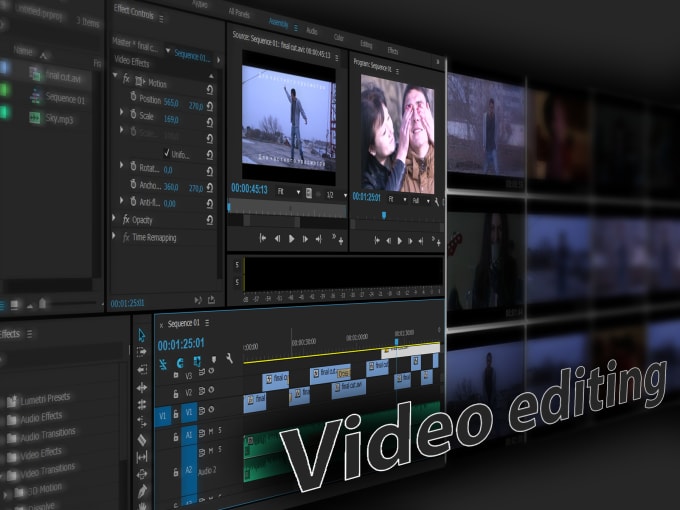This screenshot has height=510, width=680.
Task: Open Program monitor button editor plus
Action: pyautogui.click(x=439, y=243)
